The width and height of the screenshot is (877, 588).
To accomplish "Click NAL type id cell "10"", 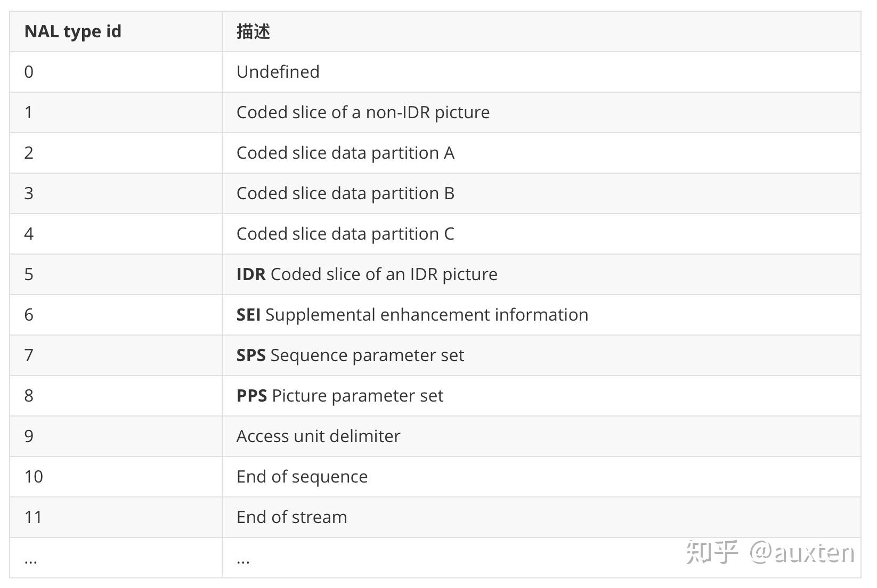I will (x=34, y=477).
